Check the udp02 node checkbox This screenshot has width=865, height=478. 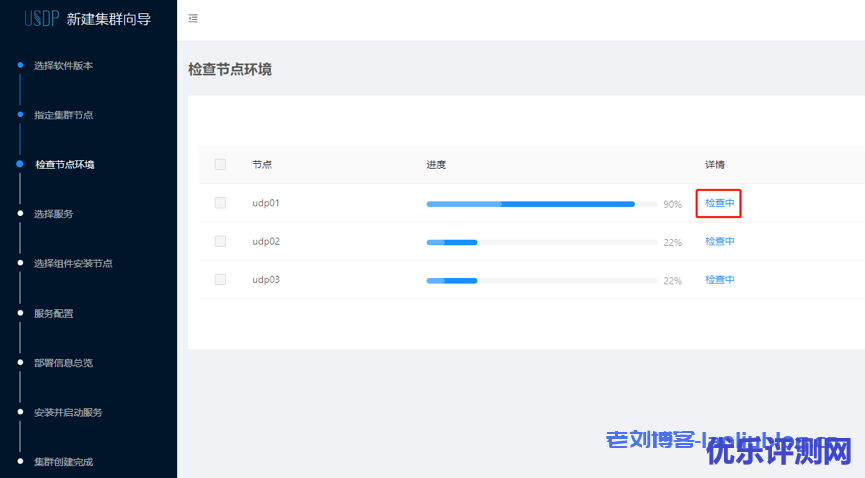click(220, 241)
